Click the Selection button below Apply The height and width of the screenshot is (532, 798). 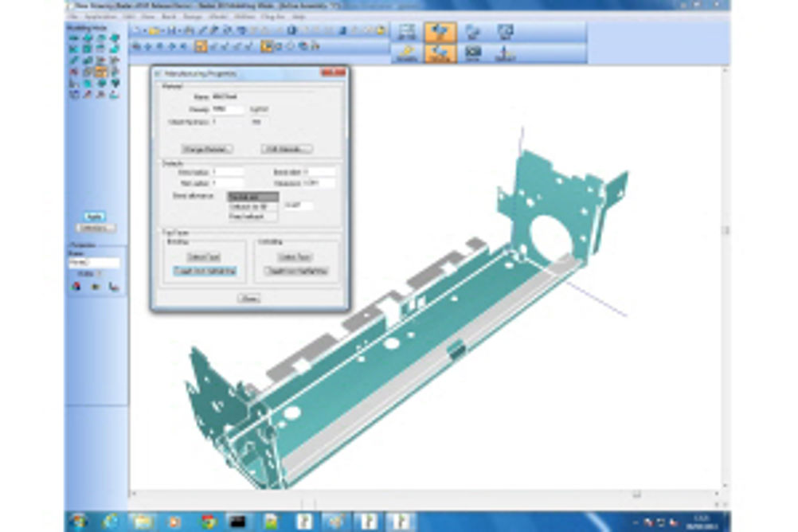pyautogui.click(x=96, y=228)
